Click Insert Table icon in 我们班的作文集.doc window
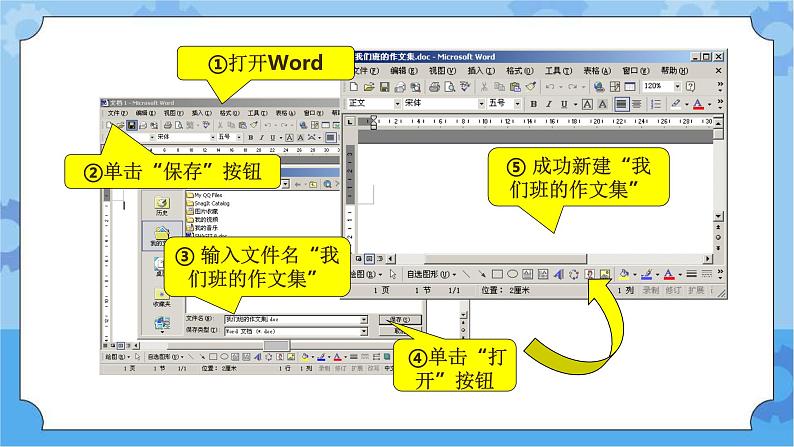Image resolution: width=794 pixels, height=447 pixels. (630, 87)
